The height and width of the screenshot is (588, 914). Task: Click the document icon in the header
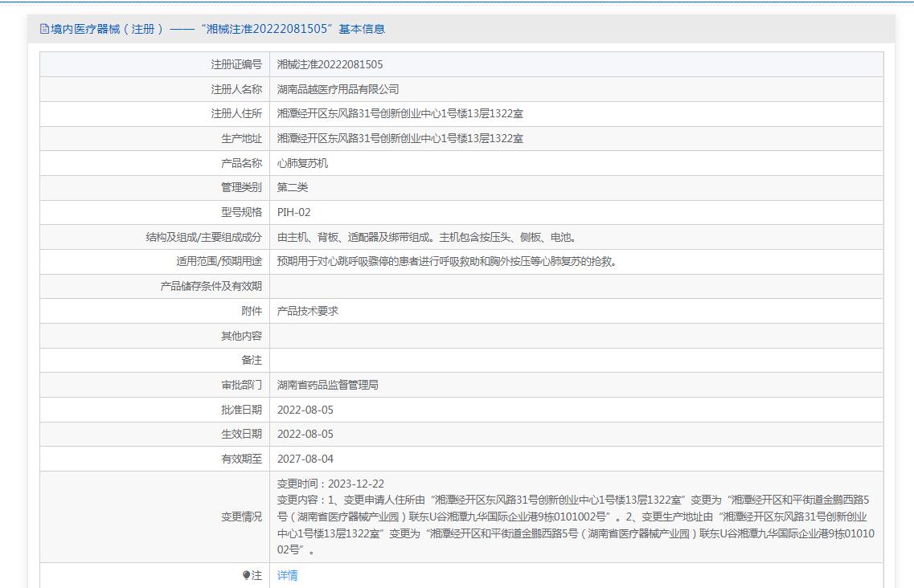(x=44, y=29)
